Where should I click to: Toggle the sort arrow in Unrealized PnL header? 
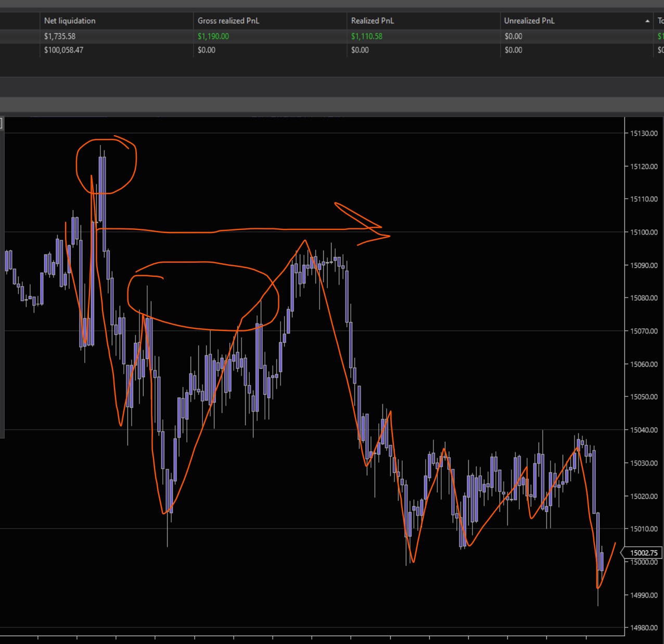(x=647, y=21)
